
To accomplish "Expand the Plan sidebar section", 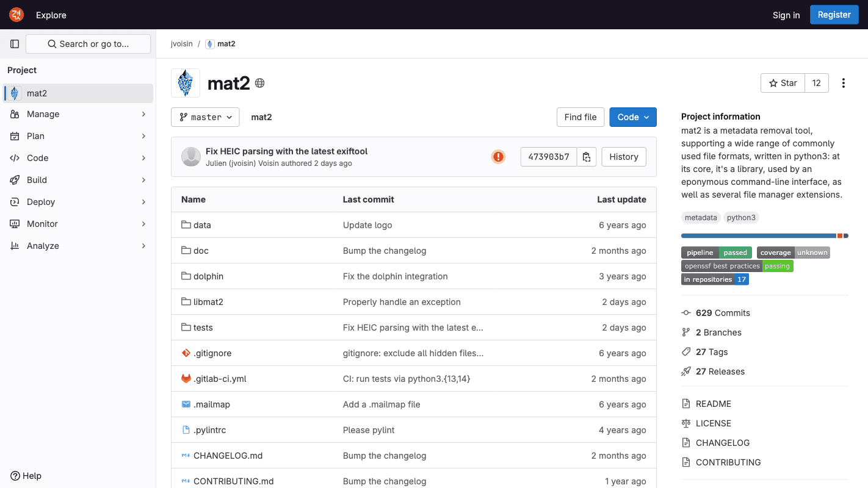I will coord(144,136).
